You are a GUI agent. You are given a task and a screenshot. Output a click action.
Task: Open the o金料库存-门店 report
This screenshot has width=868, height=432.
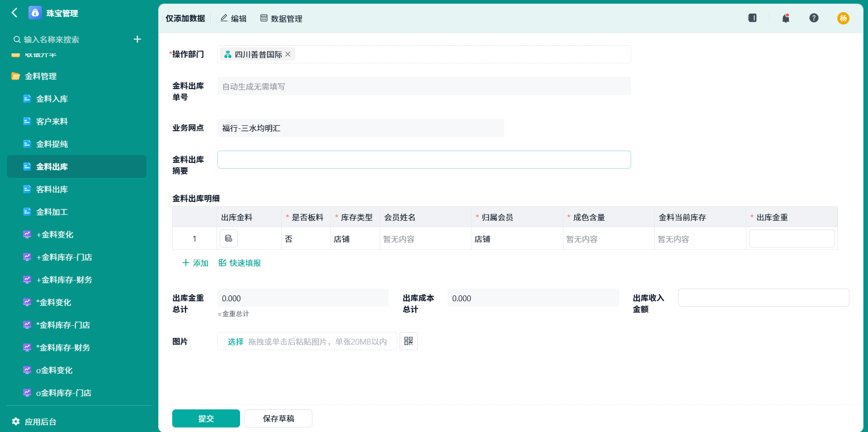[x=77, y=393]
